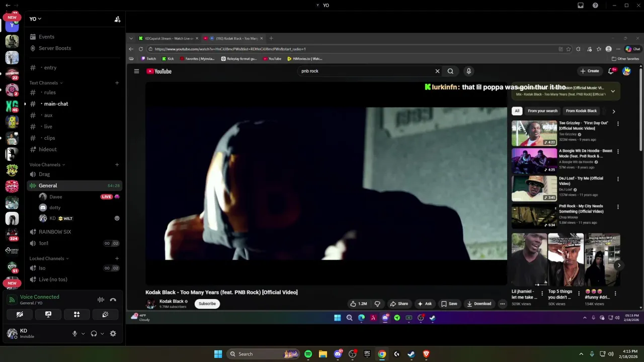Click the dislike thumbs-down button
Image resolution: width=644 pixels, height=362 pixels.
[377, 304]
